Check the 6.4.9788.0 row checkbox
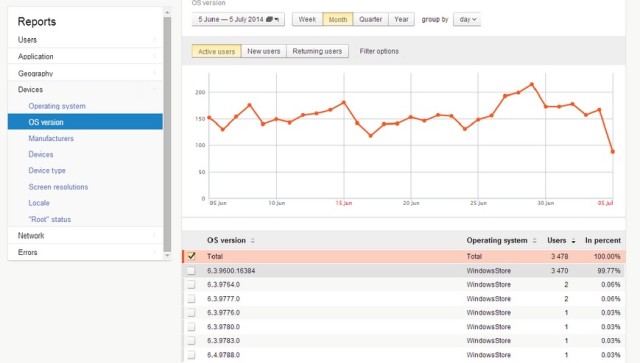The height and width of the screenshot is (363, 640). (191, 355)
